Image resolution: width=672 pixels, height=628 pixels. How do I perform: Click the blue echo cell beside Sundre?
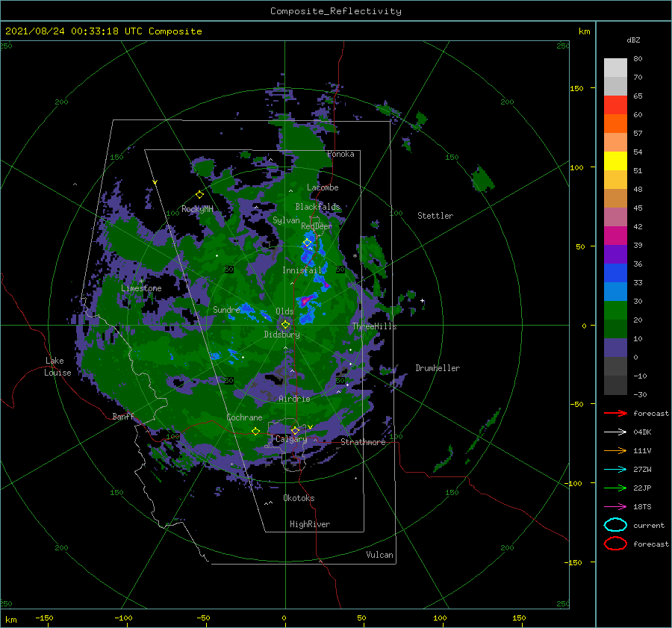(249, 309)
